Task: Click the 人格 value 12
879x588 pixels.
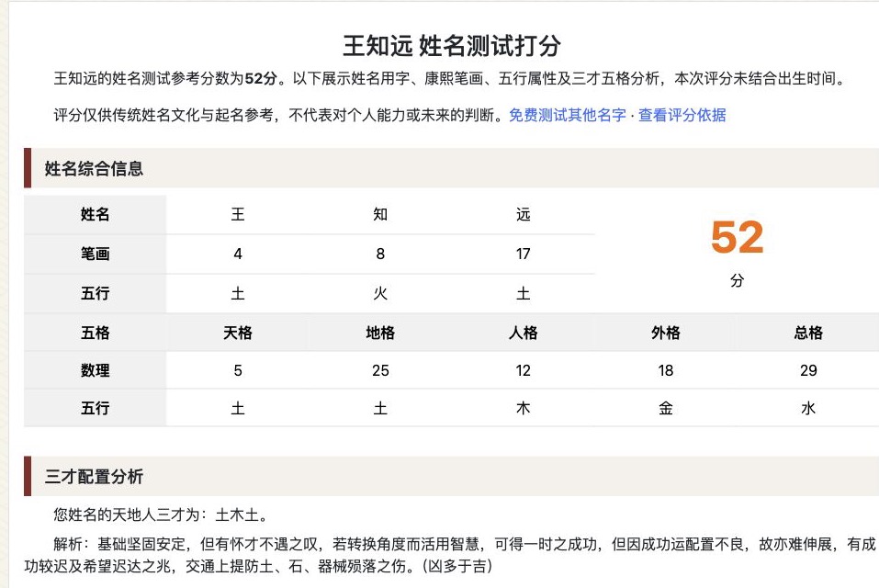Action: (523, 370)
